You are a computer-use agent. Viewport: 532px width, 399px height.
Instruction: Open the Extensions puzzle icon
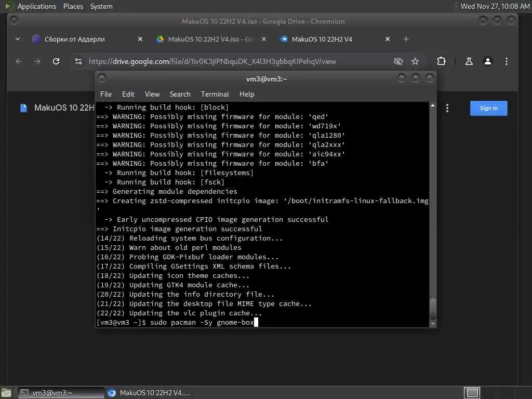point(441,61)
